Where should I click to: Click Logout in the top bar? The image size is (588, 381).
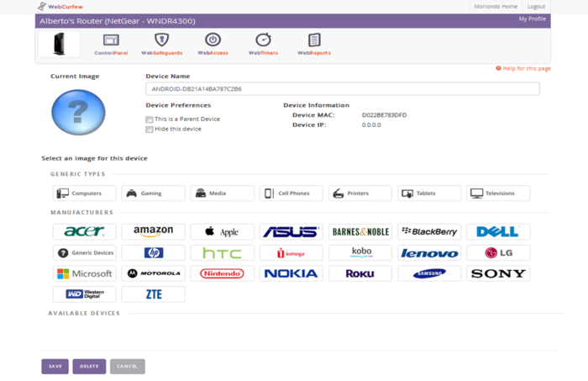[536, 7]
